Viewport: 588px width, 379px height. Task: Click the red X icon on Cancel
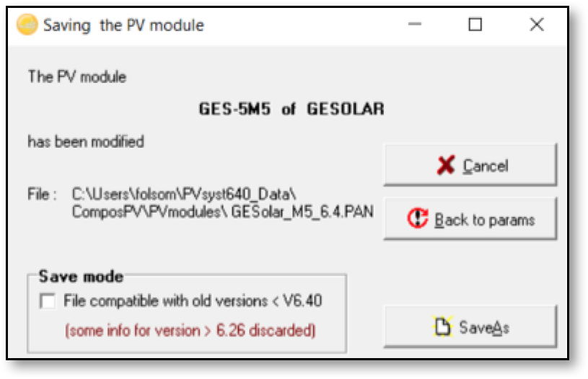pos(446,165)
